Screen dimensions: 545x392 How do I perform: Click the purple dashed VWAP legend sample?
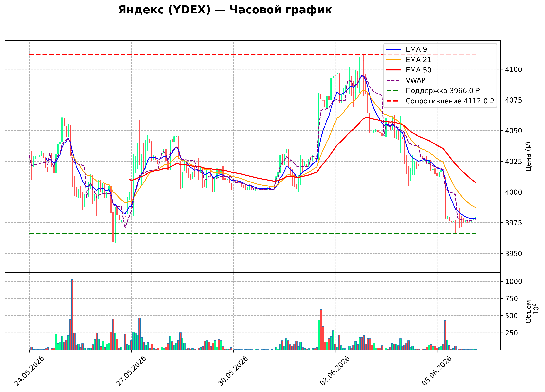tap(393, 81)
